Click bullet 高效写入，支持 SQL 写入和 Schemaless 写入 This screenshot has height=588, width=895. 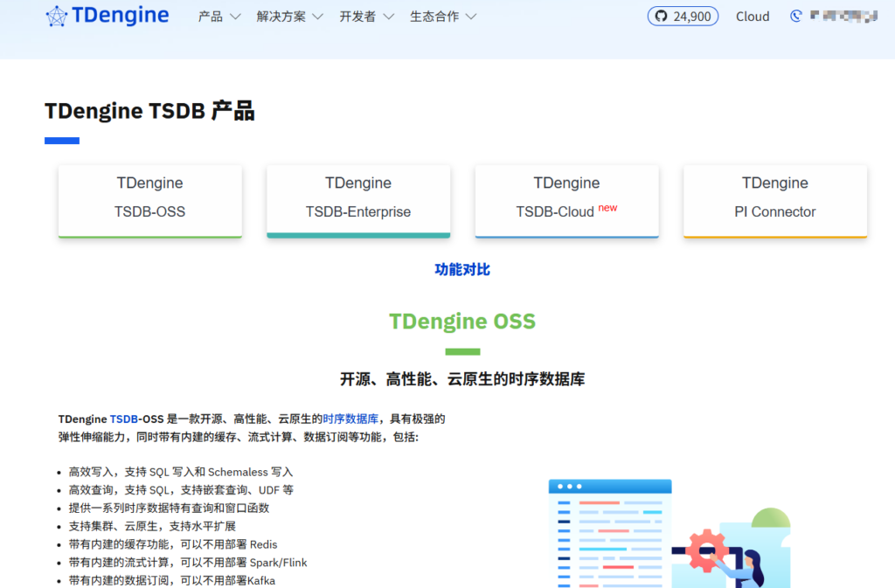coord(180,472)
